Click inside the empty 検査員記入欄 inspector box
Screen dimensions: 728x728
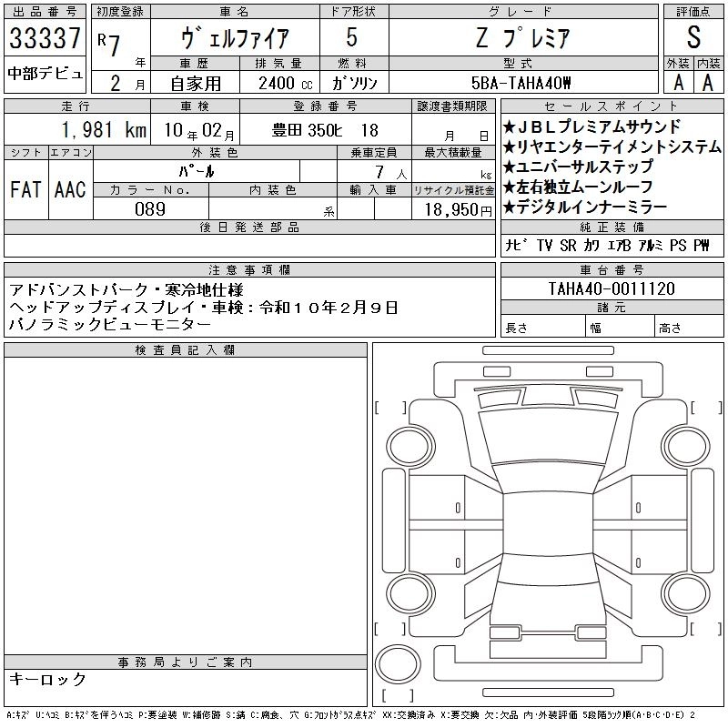pos(186,505)
